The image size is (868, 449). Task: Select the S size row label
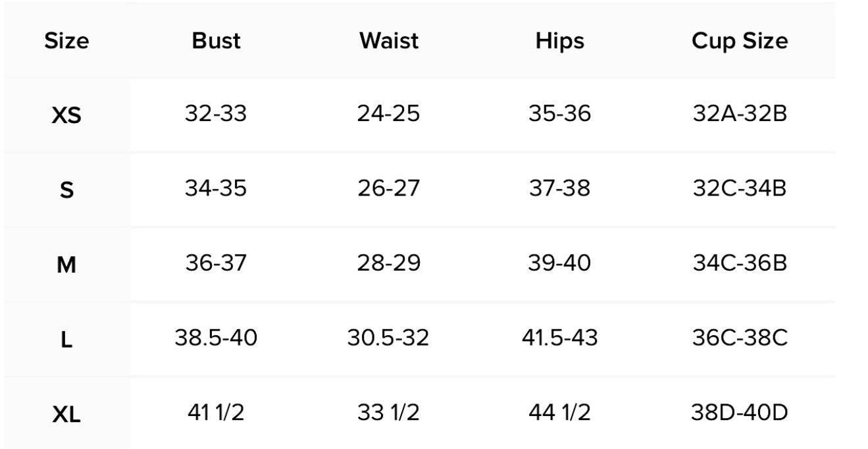click(x=66, y=191)
